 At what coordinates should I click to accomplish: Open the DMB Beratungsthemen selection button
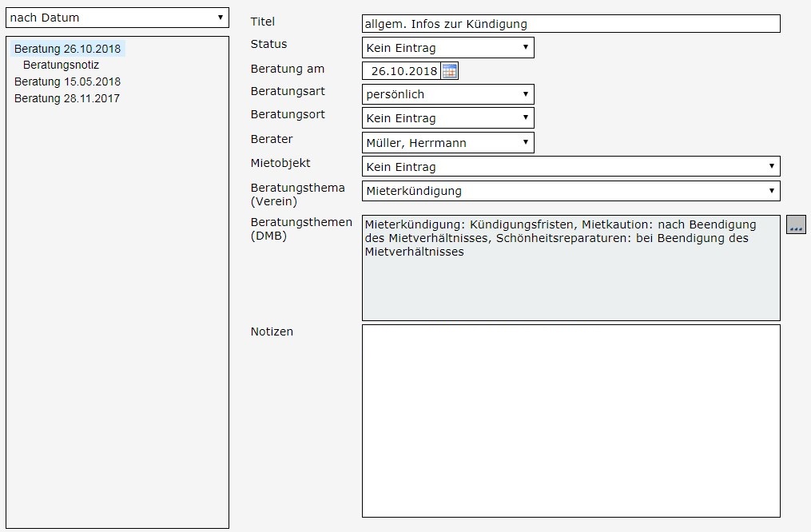pyautogui.click(x=796, y=225)
